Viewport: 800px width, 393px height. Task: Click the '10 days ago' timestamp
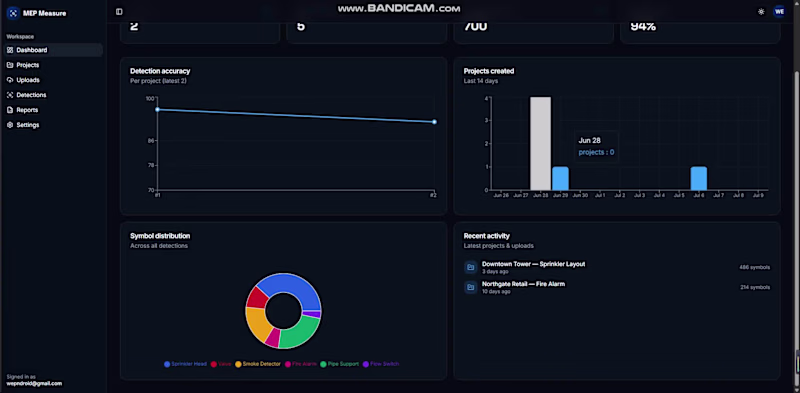pos(496,291)
